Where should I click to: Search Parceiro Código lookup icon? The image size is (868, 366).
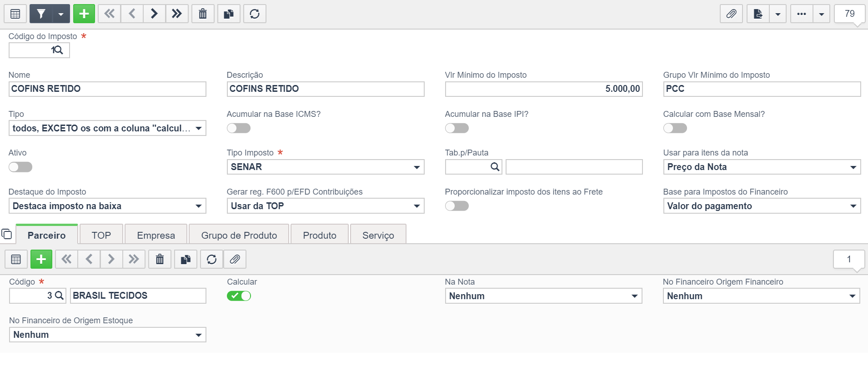pyautogui.click(x=59, y=296)
